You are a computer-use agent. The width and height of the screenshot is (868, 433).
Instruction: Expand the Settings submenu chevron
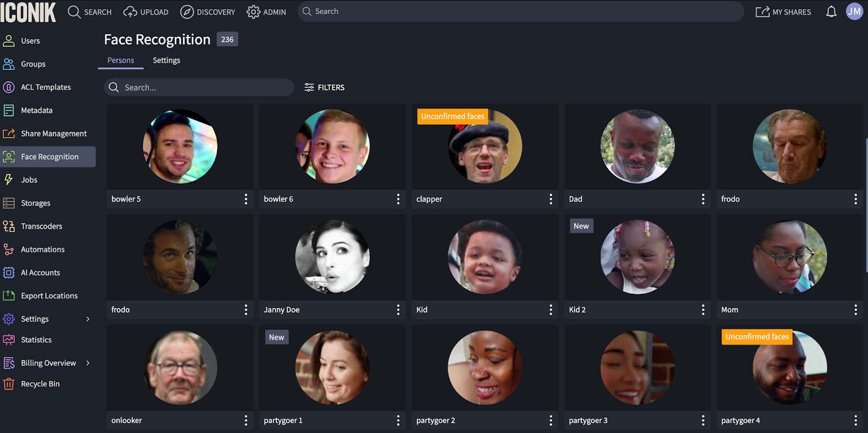(88, 319)
